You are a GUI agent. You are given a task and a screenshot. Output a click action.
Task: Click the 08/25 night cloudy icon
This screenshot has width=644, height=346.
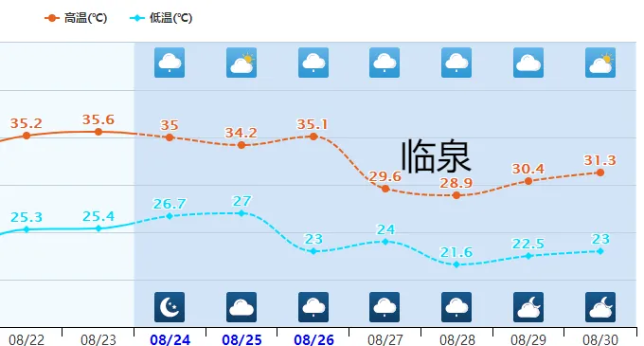pos(241,307)
